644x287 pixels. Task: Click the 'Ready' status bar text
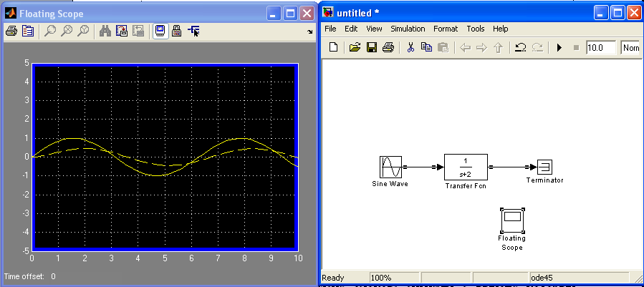333,278
